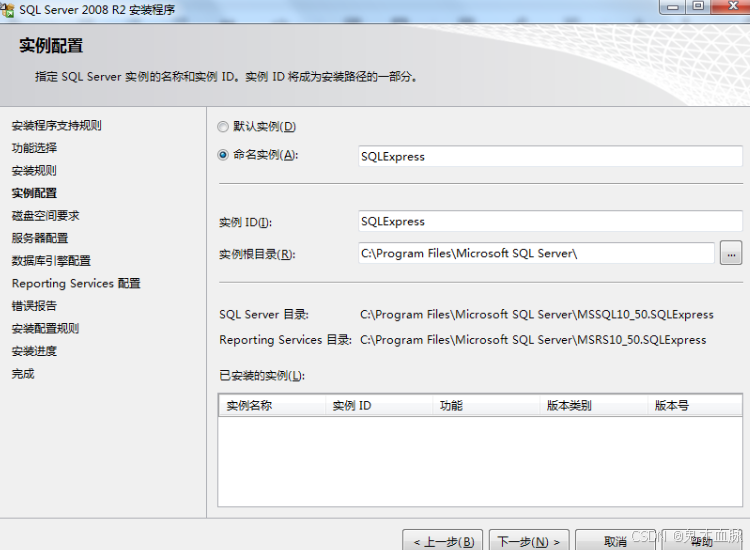Click the 功能 column header
The width and height of the screenshot is (750, 550).
click(x=486, y=406)
